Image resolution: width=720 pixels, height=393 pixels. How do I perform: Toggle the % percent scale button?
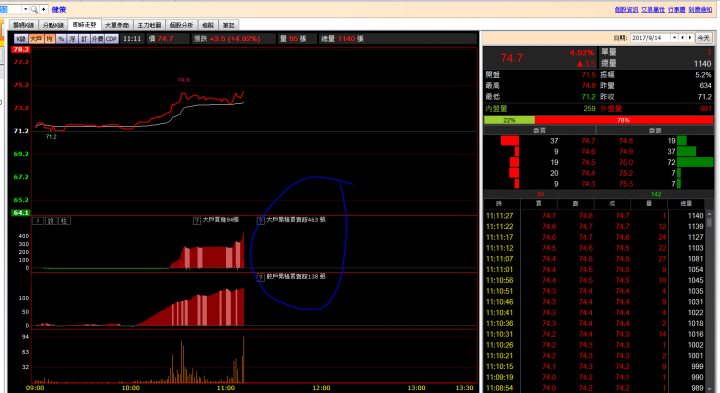click(x=61, y=39)
